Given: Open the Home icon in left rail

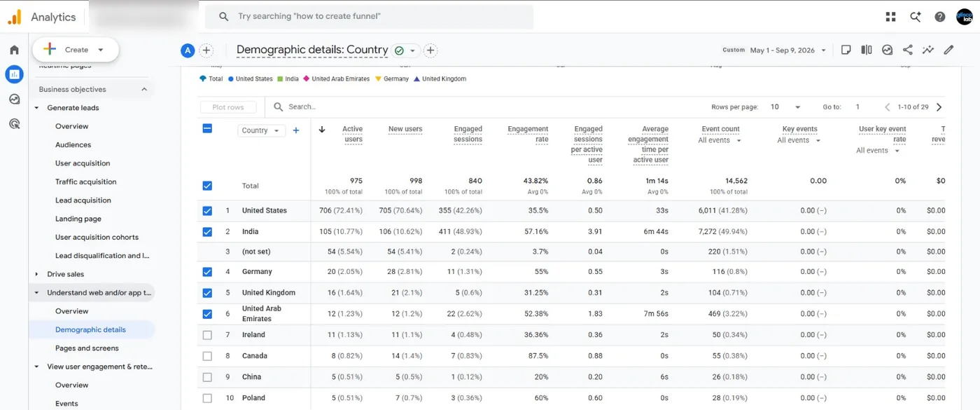Looking at the screenshot, I should click(14, 50).
